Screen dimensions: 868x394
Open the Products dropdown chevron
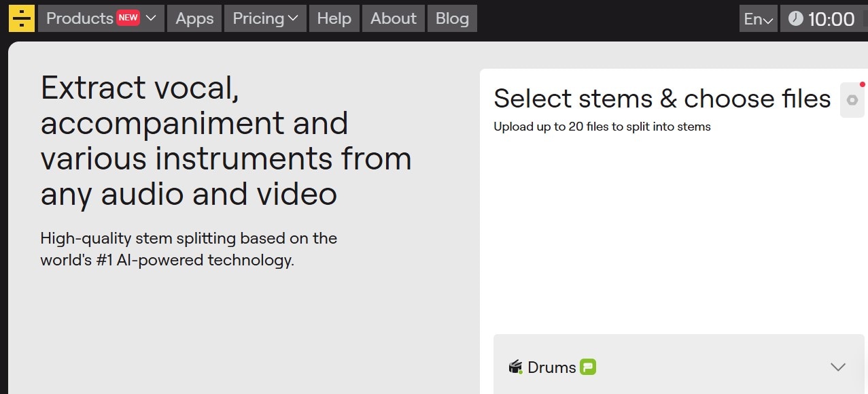(x=151, y=18)
